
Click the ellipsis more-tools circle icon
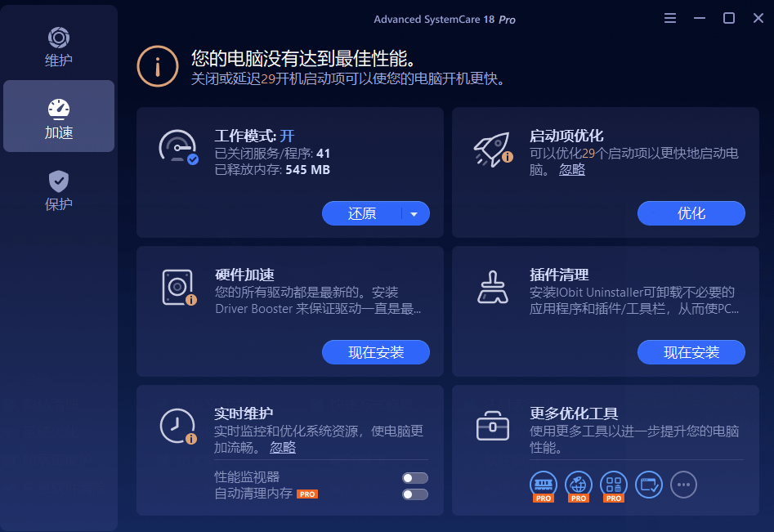[683, 485]
